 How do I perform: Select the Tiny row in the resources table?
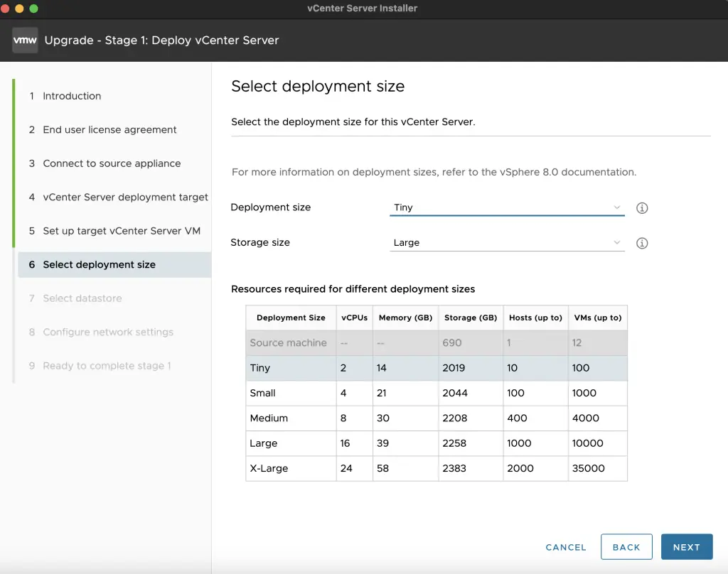[x=290, y=368]
